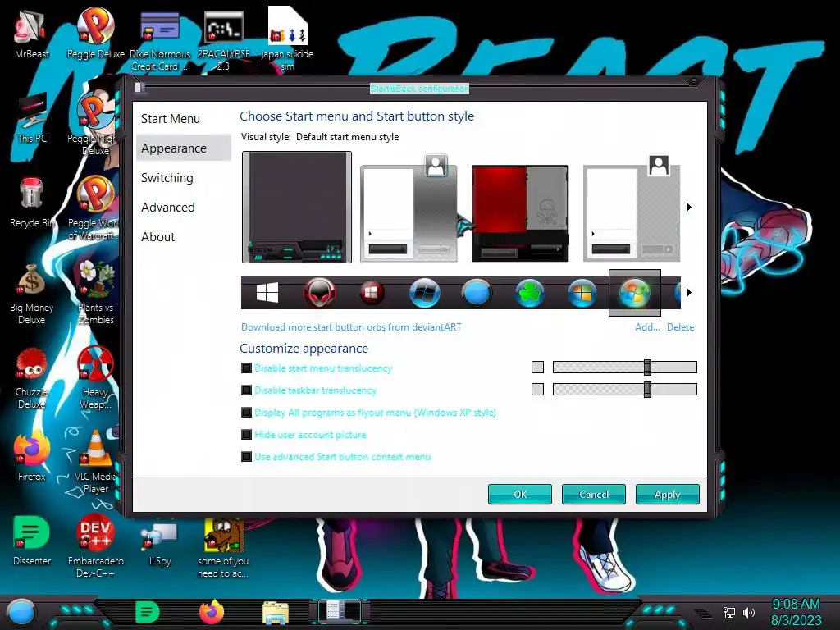The image size is (840, 630).
Task: Open Download more start button orbs link
Action: click(351, 326)
